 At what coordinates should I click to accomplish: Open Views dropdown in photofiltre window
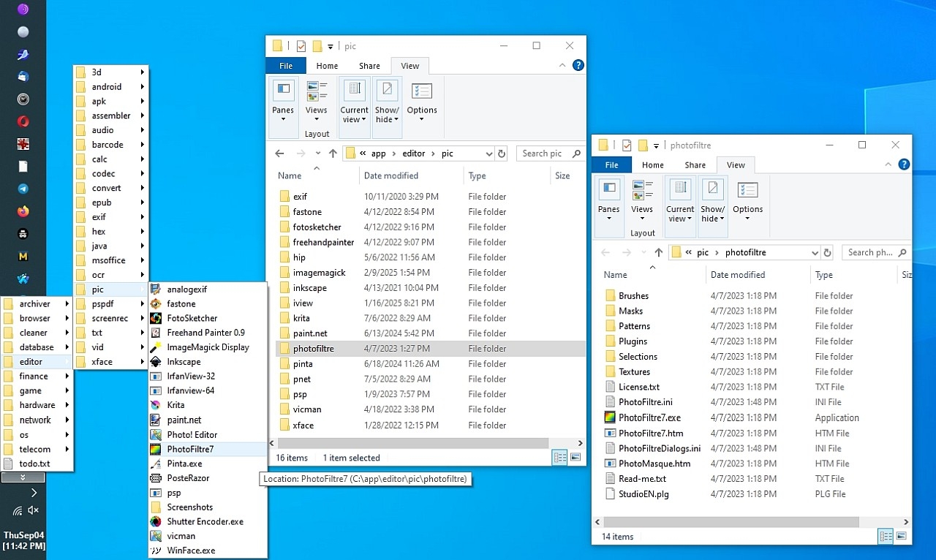tap(642, 200)
